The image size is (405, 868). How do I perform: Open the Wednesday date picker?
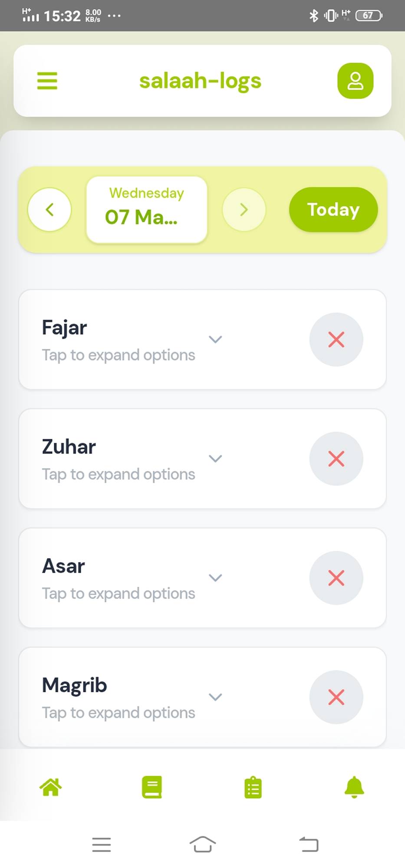(147, 210)
